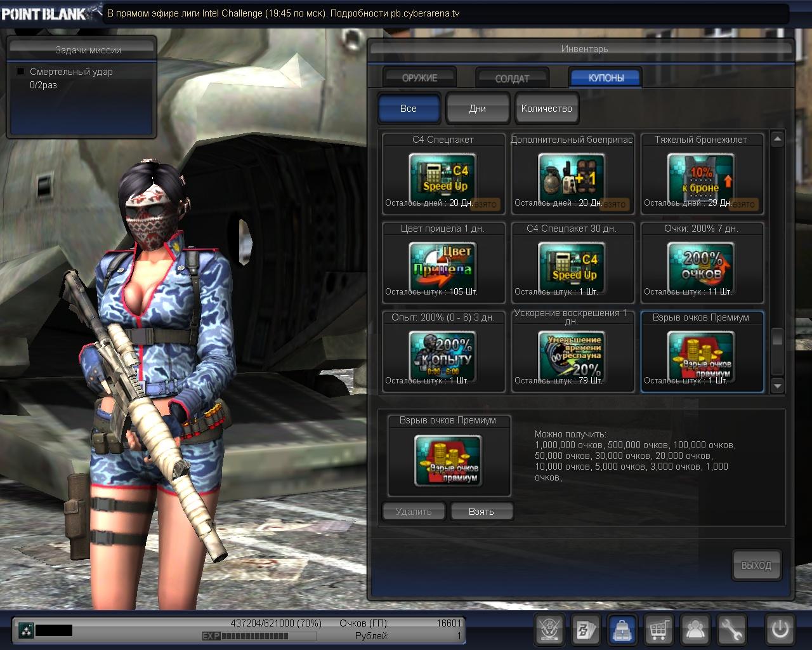
Task: Click the Выход button
Action: [756, 565]
